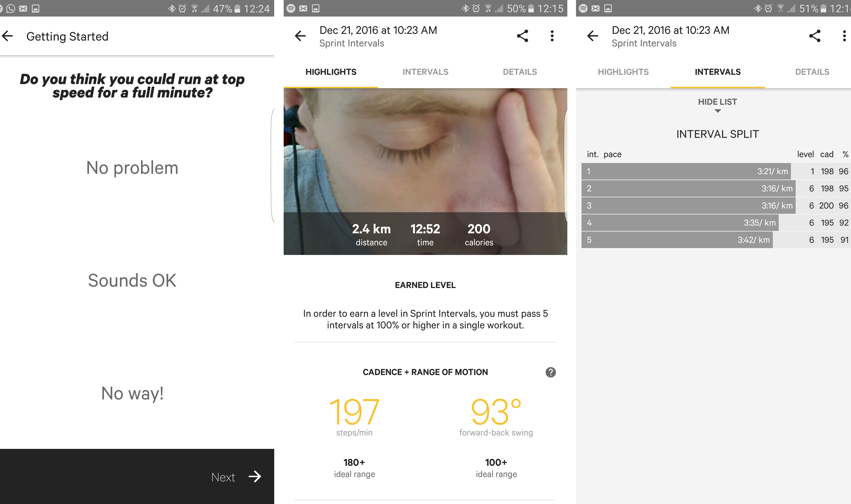
Task: Switch to INTERVALS tab on Highlights screen
Action: click(x=425, y=72)
